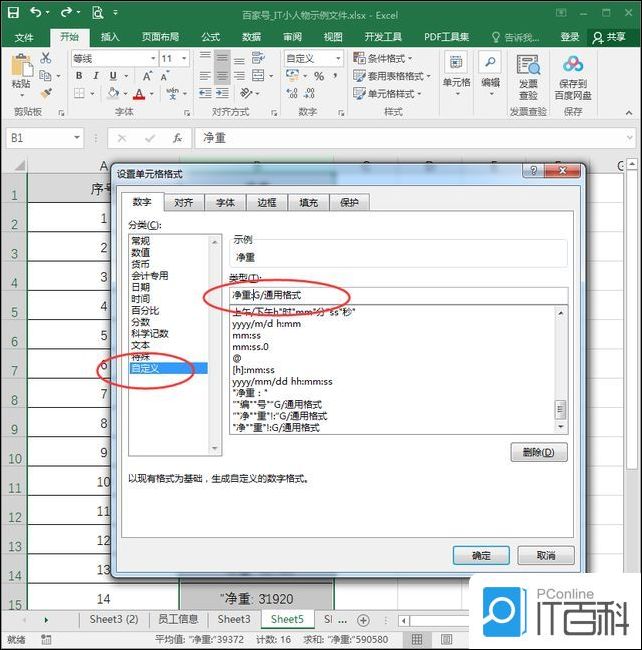
Task: Select format yyyy/m/d h:mm in type list
Action: coord(267,324)
